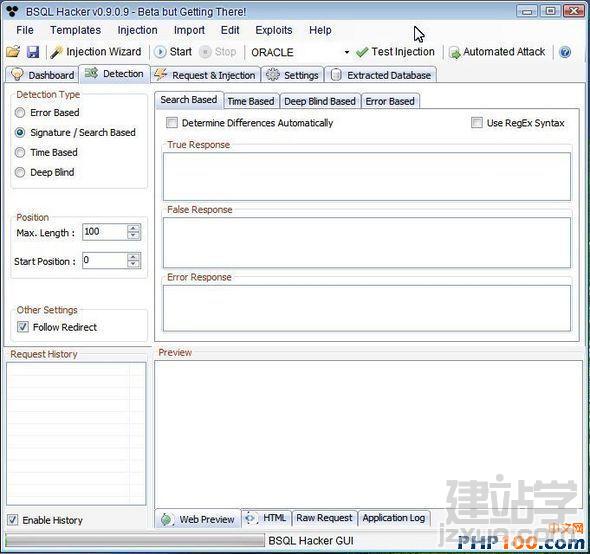View the Extracted Database tab
Image resolution: width=590 pixels, height=554 pixels.
pos(381,75)
